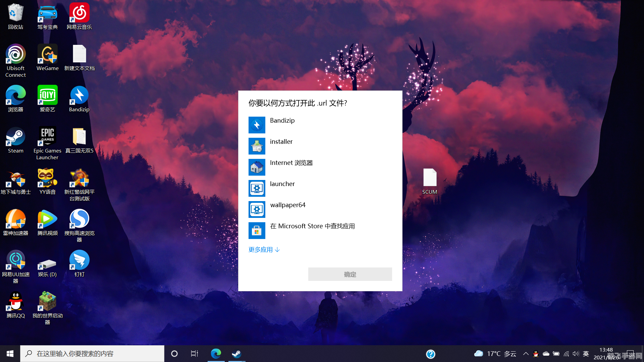Open Windows Start menu

tap(10, 354)
